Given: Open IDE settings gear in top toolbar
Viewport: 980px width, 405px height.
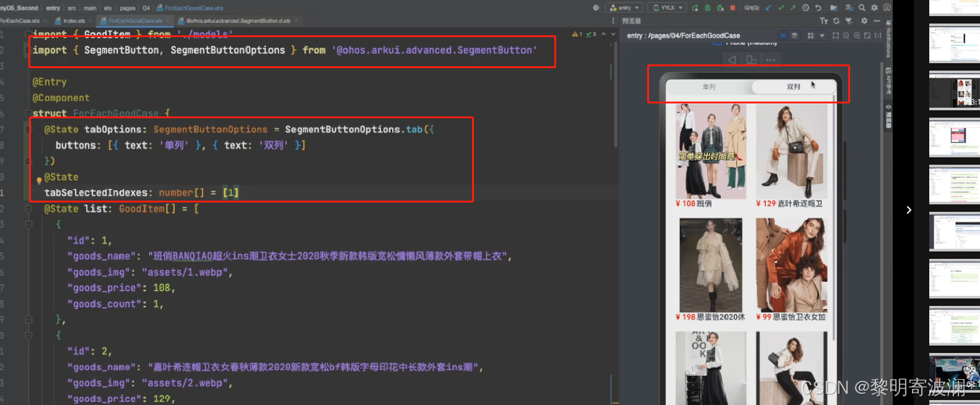Looking at the screenshot, I should pos(874,8).
